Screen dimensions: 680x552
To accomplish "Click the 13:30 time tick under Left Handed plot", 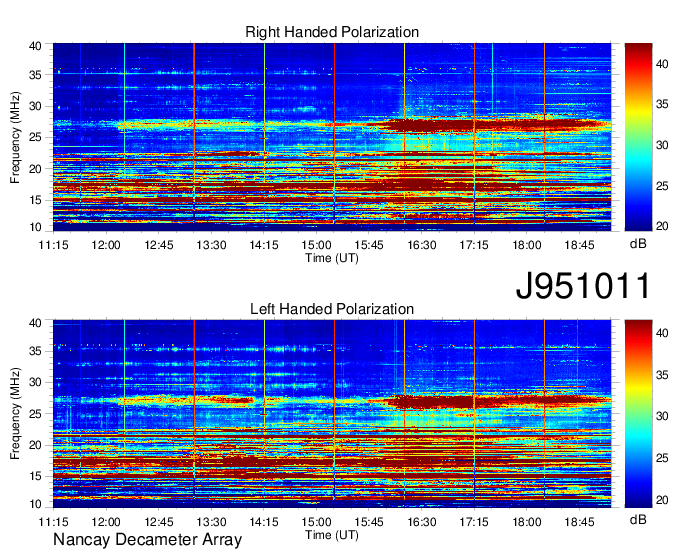I will point(211,522).
